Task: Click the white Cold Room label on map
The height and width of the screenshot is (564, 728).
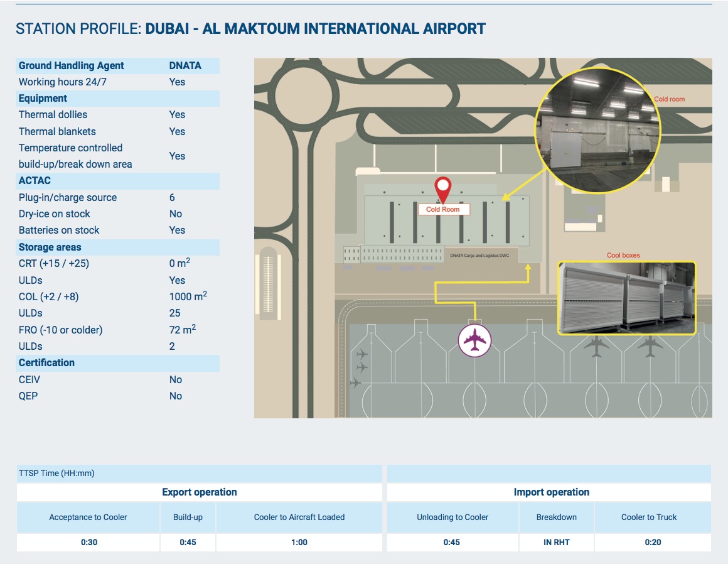Action: (443, 209)
